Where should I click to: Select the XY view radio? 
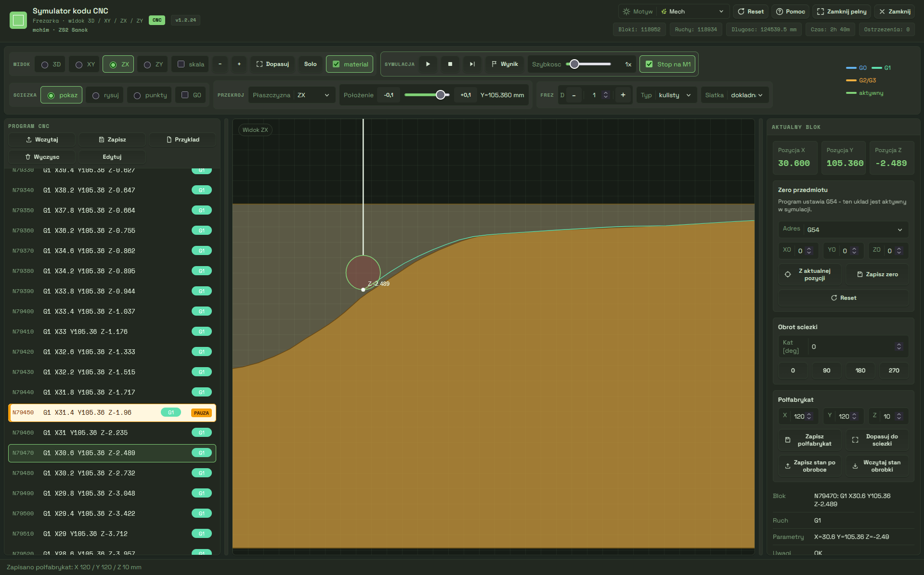[85, 64]
